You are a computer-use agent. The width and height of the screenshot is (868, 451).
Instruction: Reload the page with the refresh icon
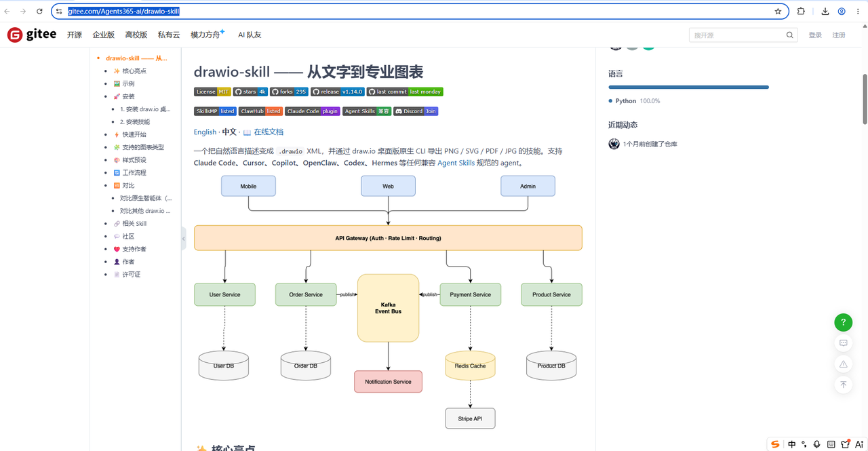point(39,12)
